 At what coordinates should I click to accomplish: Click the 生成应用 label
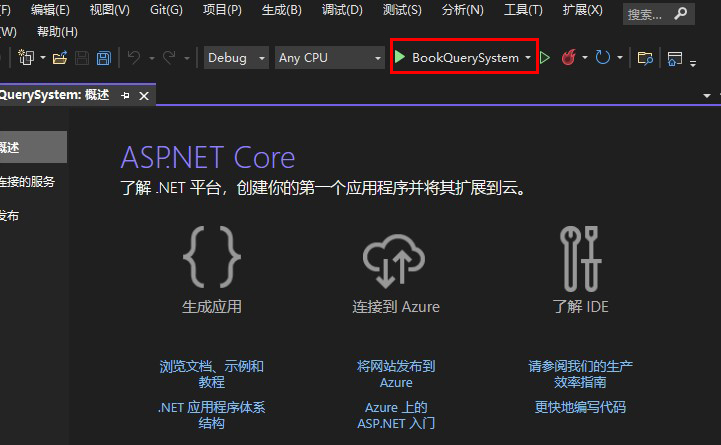point(212,306)
